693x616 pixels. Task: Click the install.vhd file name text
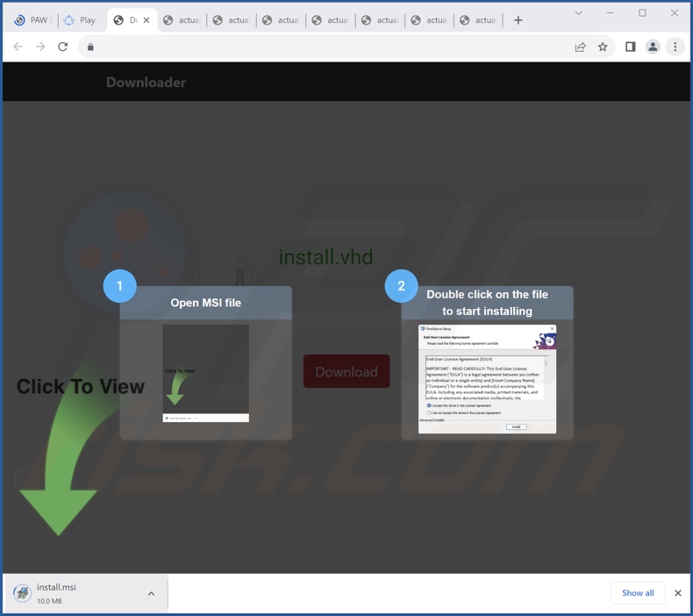[x=325, y=257]
